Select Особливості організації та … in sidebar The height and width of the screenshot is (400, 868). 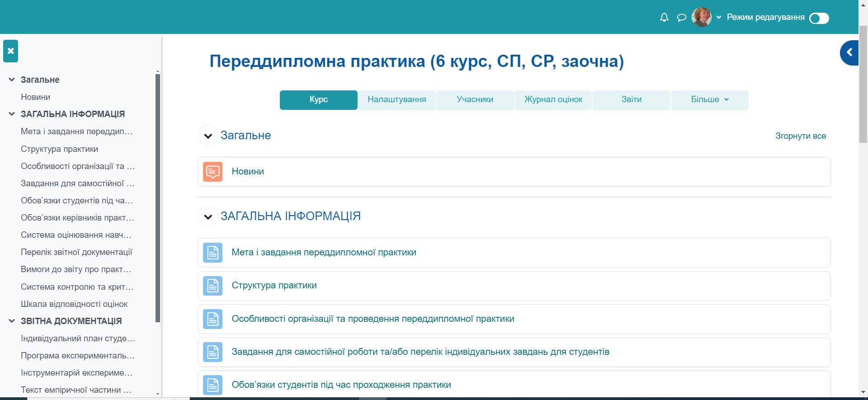point(78,166)
